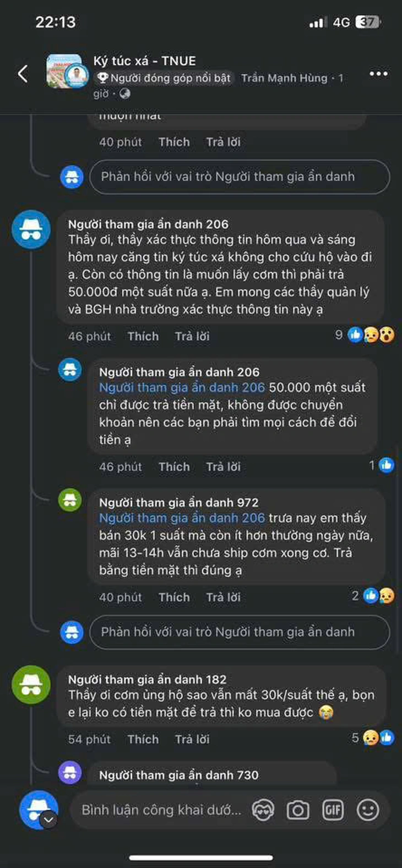Open mentioned Người tham gia ẩn danh 206 link in 972's reply
Viewport: 402px width, 868px height.
(x=182, y=518)
